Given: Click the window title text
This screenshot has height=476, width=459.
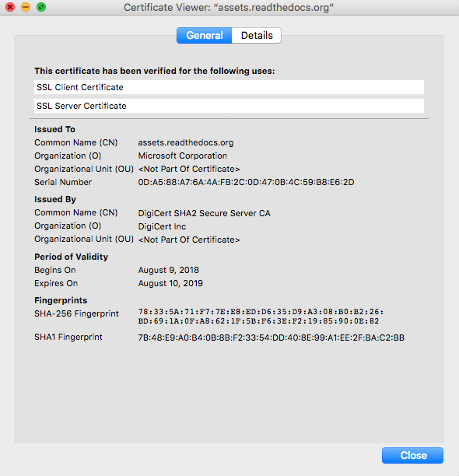Looking at the screenshot, I should (x=229, y=7).
